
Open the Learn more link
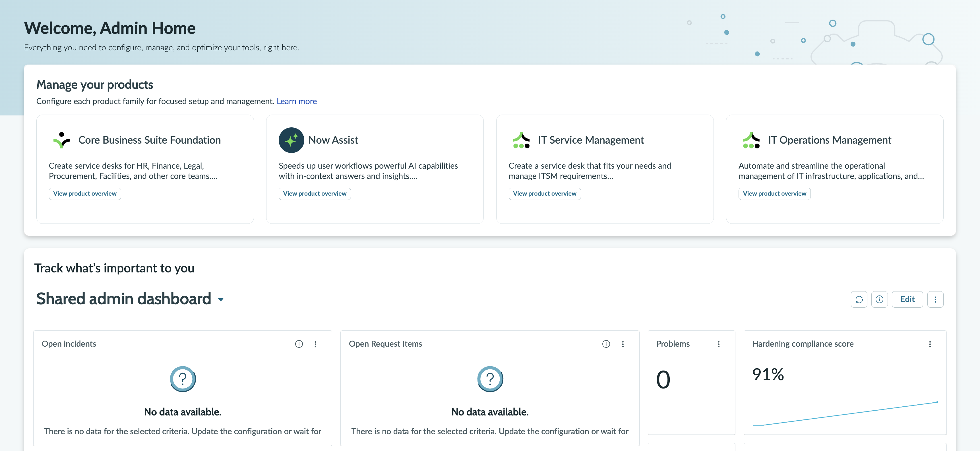point(297,101)
